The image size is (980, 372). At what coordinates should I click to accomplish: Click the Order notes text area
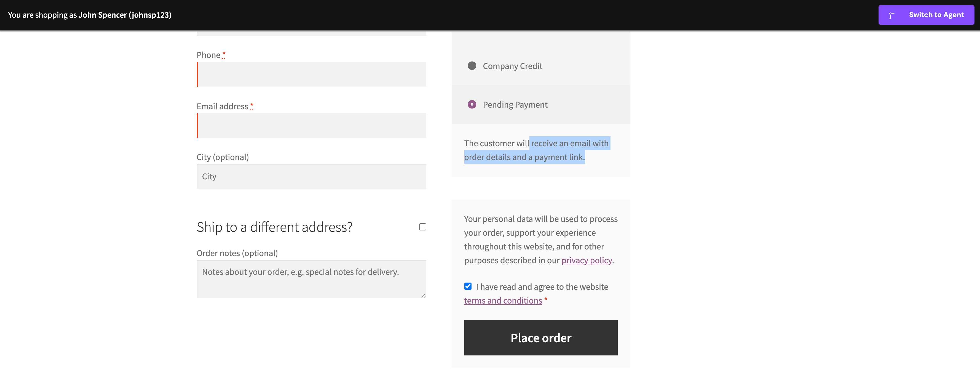click(x=311, y=278)
